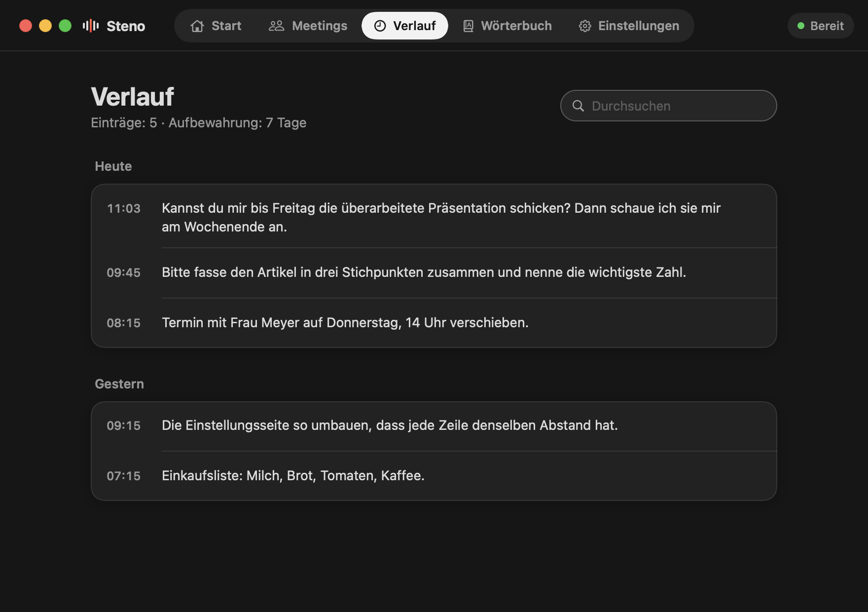Focus the Durchsuchen search field
Screen dimensions: 868x612
pyautogui.click(x=668, y=106)
